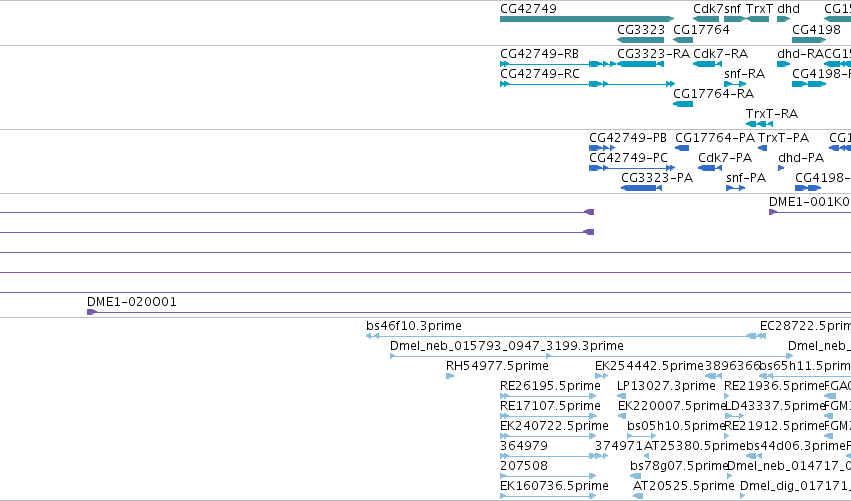Viewport: 851px width, 501px height.
Task: Click the AT20525.5prime EST label
Action: [x=683, y=486]
